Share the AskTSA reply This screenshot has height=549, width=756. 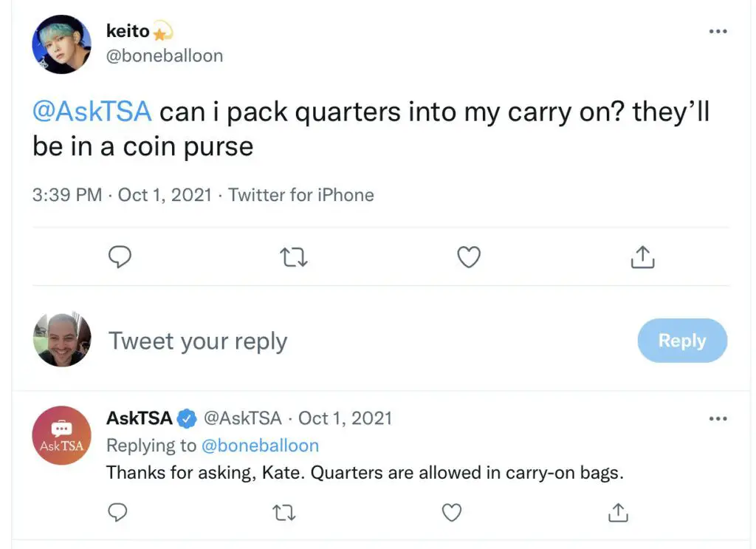[x=618, y=512]
